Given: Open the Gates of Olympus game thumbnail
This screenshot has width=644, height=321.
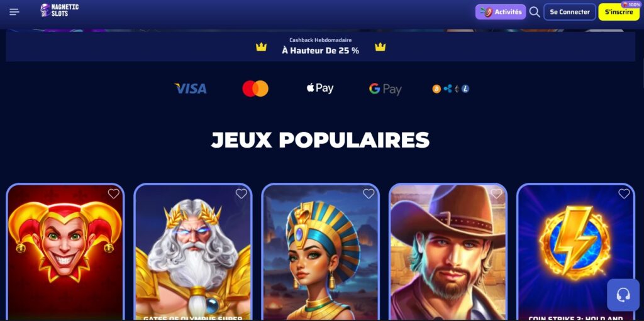Looking at the screenshot, I should (x=193, y=252).
